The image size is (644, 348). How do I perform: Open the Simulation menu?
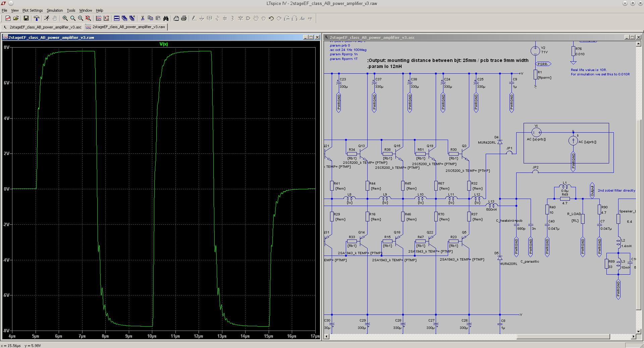(x=55, y=10)
